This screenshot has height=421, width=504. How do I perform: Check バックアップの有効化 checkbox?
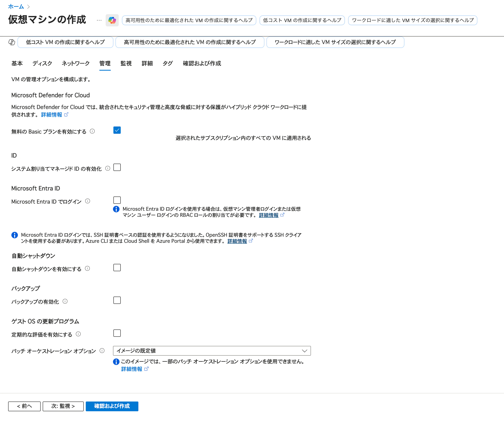coord(117,300)
